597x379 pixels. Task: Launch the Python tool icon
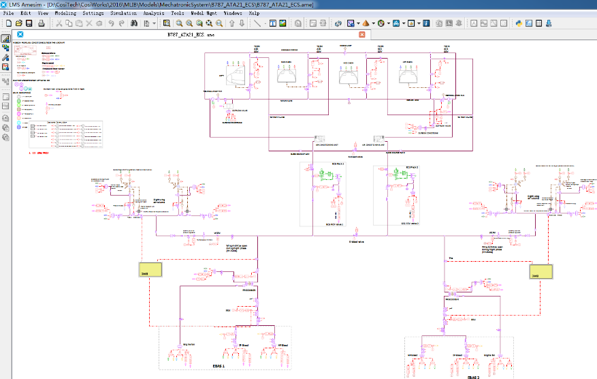pyautogui.click(x=519, y=23)
